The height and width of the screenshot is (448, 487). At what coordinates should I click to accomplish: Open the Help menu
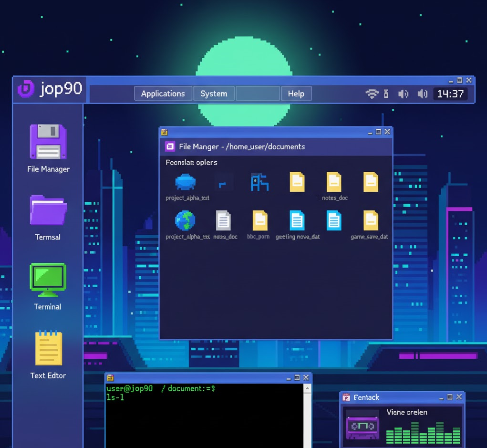click(x=296, y=94)
